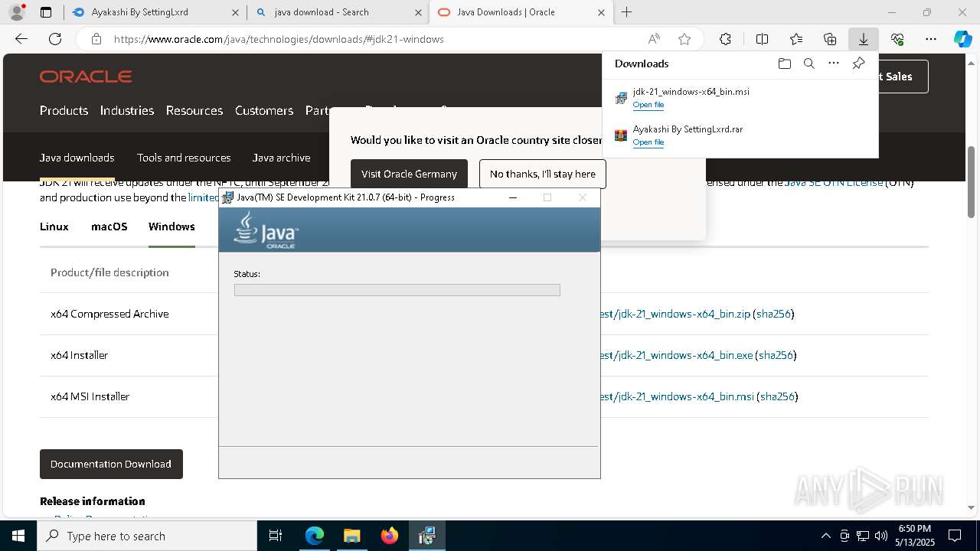The image size is (980, 551).
Task: Switch to java download Search tab
Action: pos(338,12)
